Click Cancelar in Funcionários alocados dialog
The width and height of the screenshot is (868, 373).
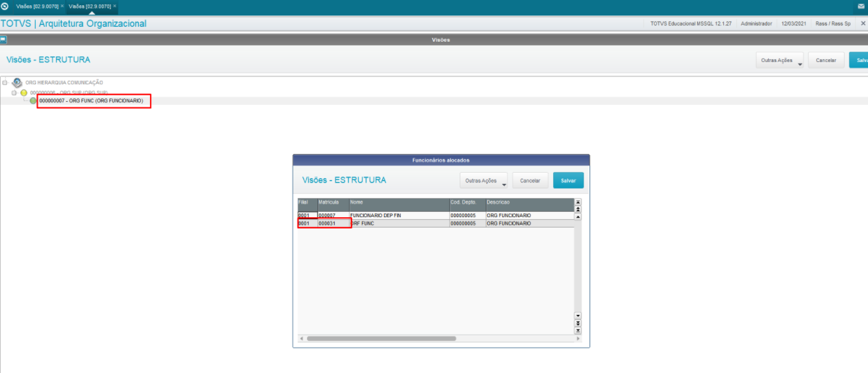click(530, 181)
